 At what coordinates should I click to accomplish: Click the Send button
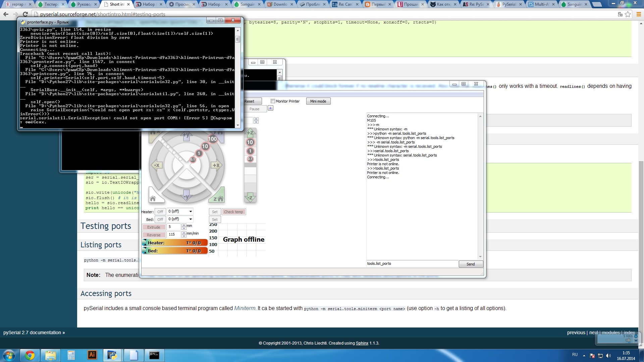tap(471, 264)
